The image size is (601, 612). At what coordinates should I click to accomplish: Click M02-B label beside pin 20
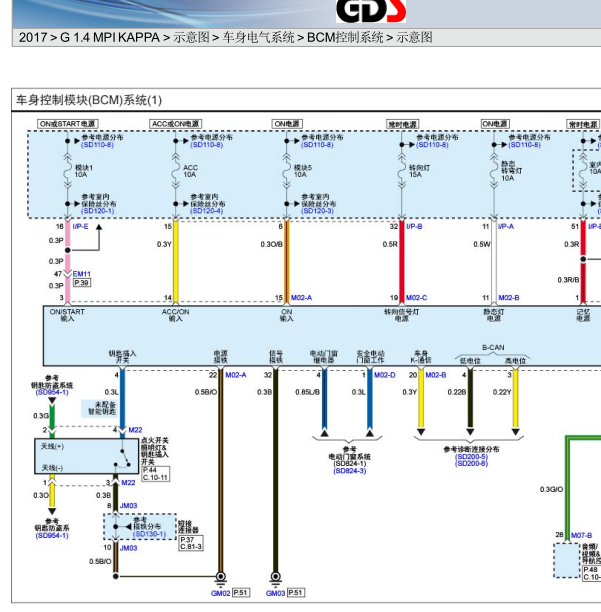coord(436,375)
